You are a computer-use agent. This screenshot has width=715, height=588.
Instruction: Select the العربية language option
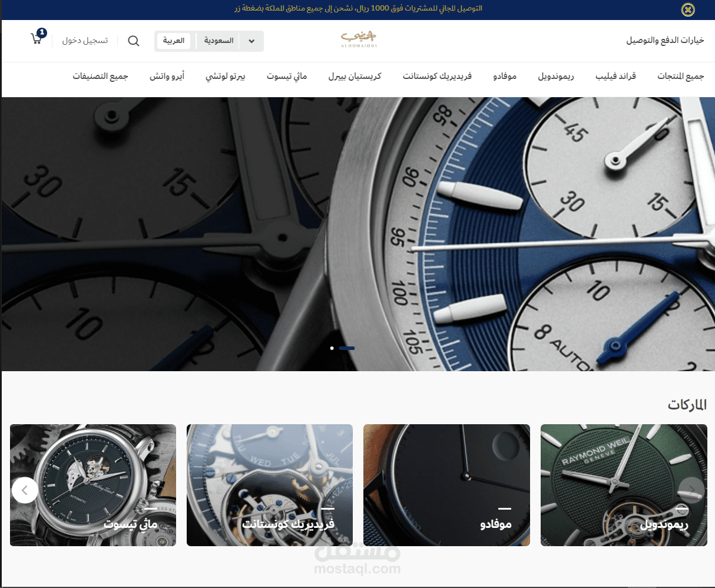pyautogui.click(x=174, y=41)
